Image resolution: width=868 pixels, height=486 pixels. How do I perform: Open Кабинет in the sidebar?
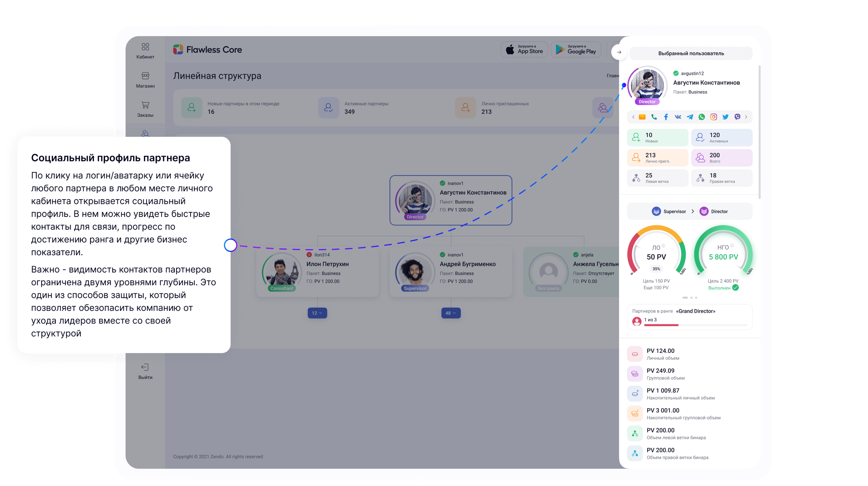(x=145, y=51)
